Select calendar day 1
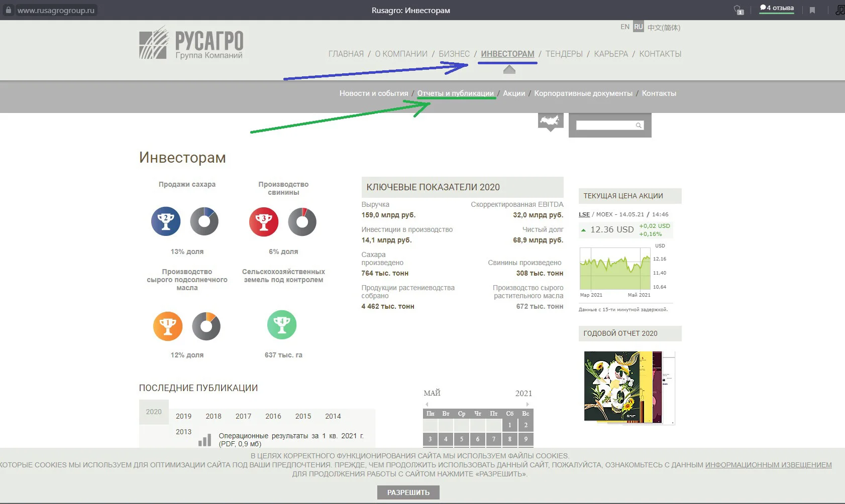The height and width of the screenshot is (504, 845). click(x=510, y=425)
